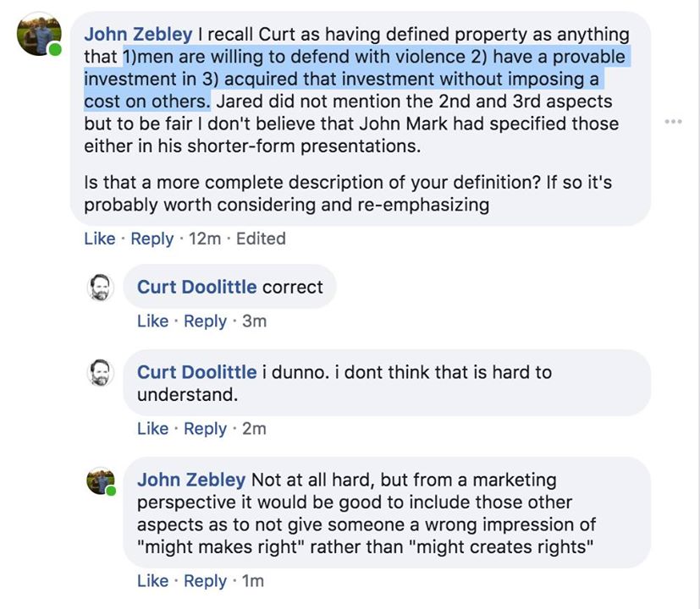700x609 pixels.
Task: Like John Zebley's top comment
Action: click(100, 239)
